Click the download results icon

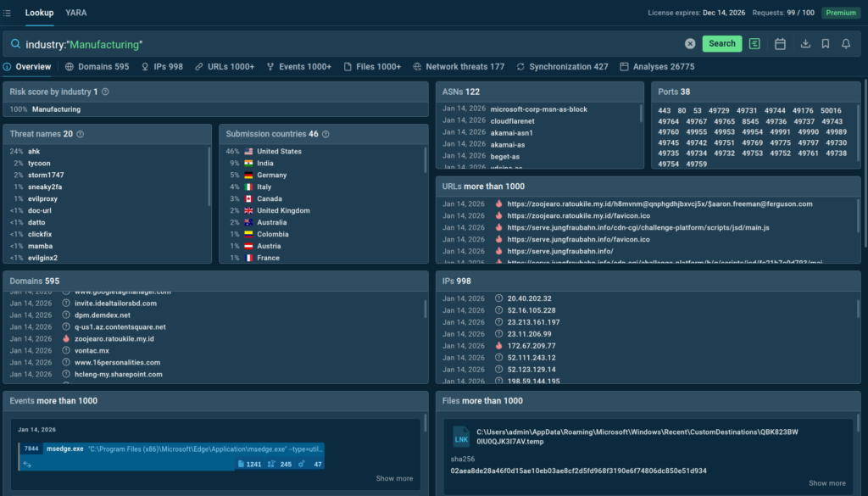[805, 43]
